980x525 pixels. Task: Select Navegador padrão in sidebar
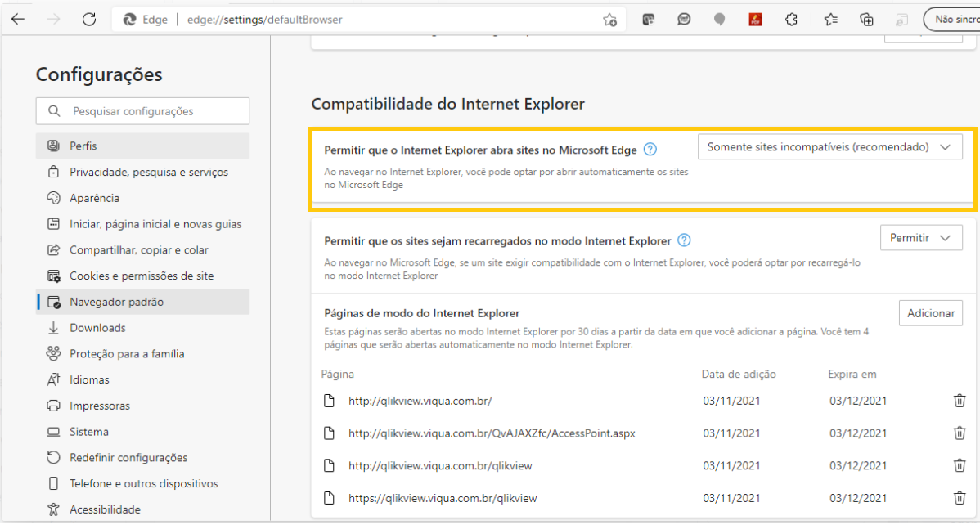[142, 301]
